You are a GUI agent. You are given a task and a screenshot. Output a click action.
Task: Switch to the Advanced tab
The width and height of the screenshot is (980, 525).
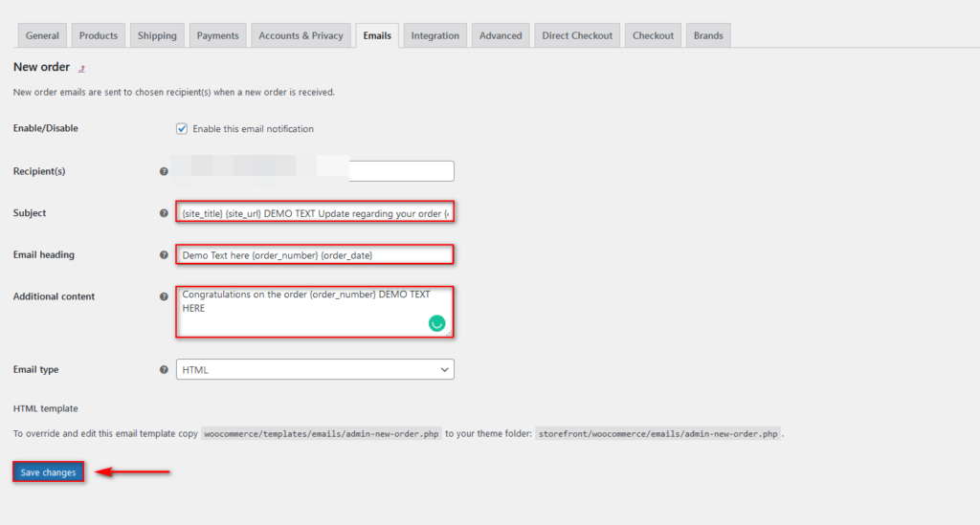point(501,35)
